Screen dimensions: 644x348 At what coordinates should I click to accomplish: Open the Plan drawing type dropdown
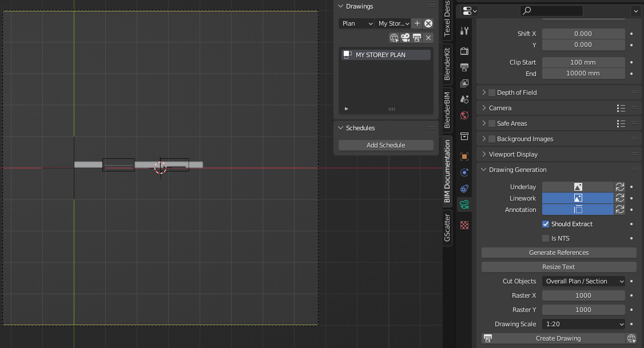tap(356, 23)
